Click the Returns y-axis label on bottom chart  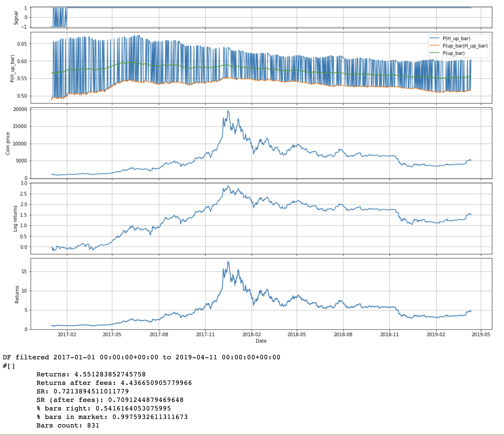pos(17,294)
